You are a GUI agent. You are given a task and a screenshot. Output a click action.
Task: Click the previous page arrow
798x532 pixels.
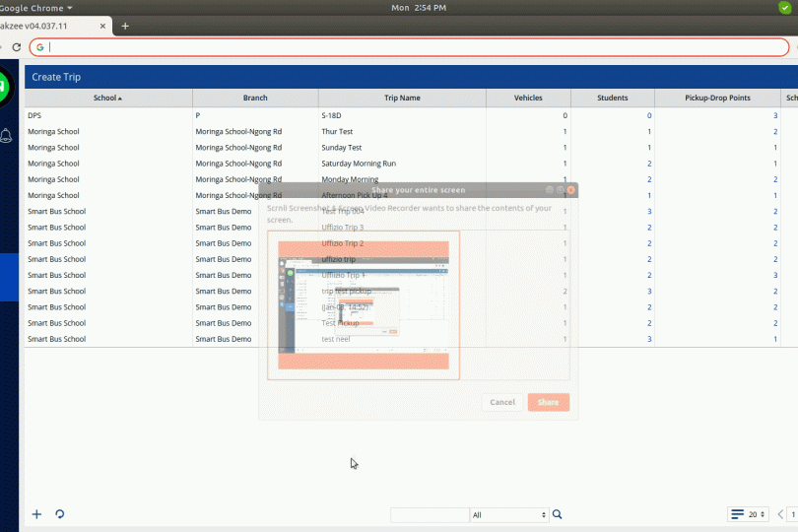pyautogui.click(x=780, y=514)
